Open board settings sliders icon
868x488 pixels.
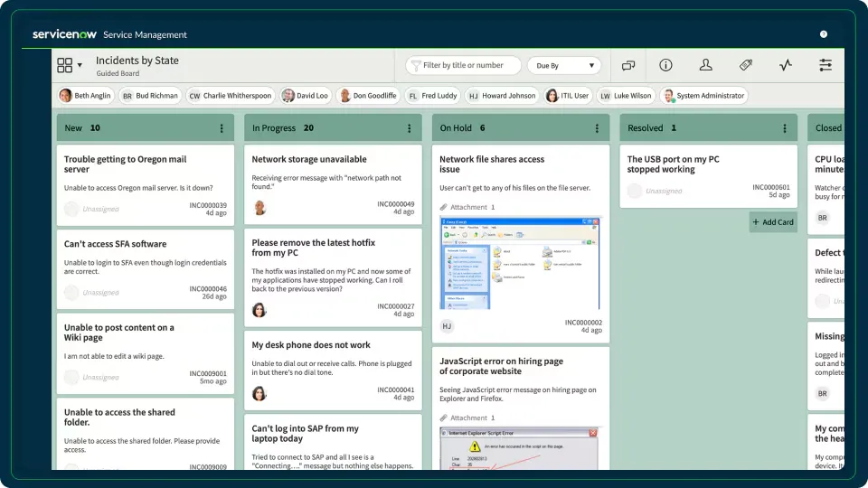[x=826, y=65]
